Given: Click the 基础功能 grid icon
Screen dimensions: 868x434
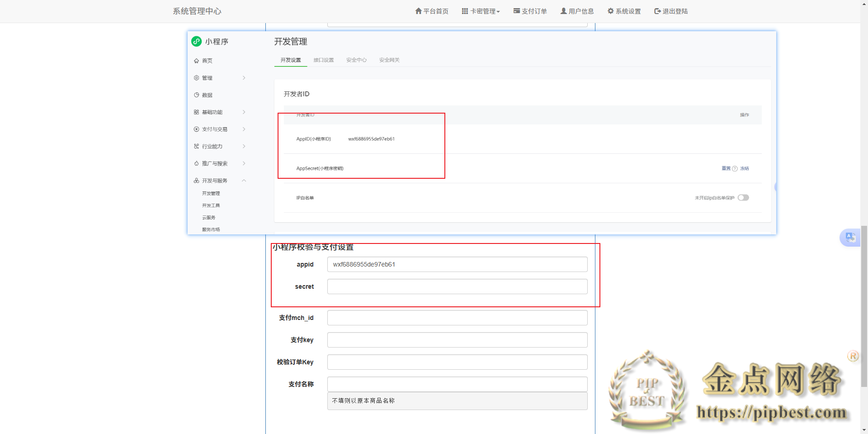Looking at the screenshot, I should pyautogui.click(x=196, y=112).
